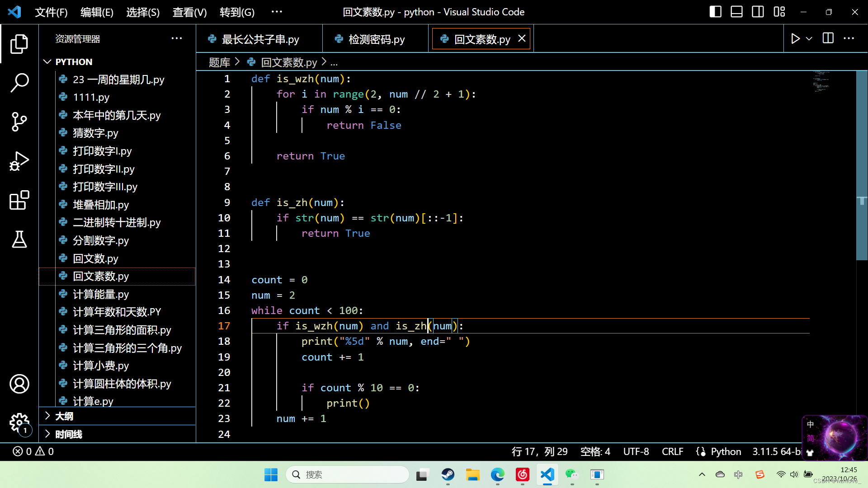Open the Extensions view

tap(19, 200)
